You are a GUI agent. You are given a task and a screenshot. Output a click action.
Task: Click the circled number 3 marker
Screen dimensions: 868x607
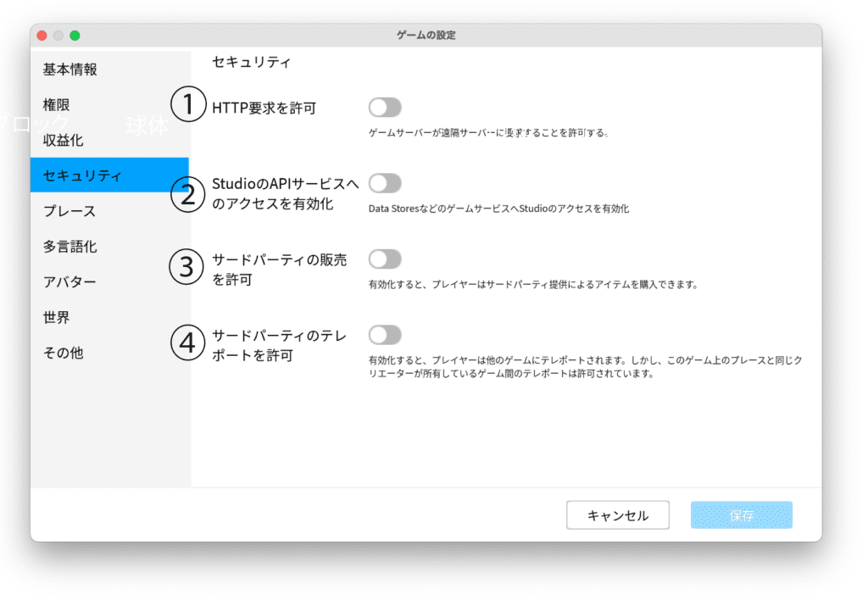188,268
